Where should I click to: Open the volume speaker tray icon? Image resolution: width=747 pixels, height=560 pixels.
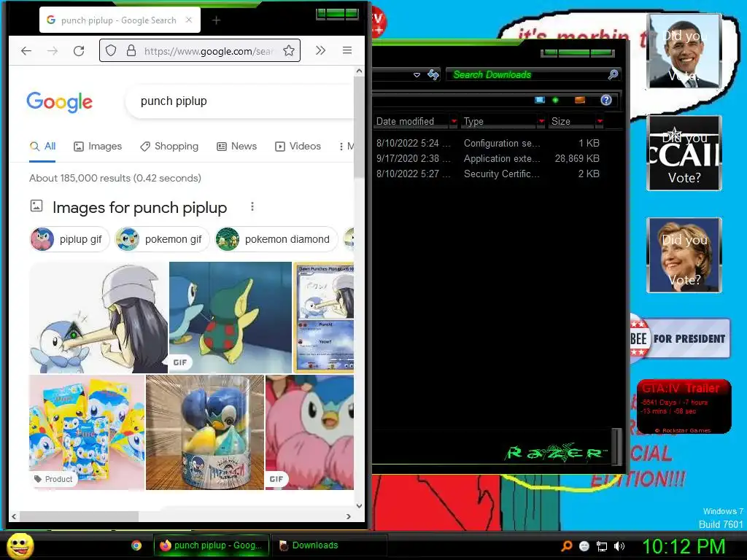click(x=619, y=546)
